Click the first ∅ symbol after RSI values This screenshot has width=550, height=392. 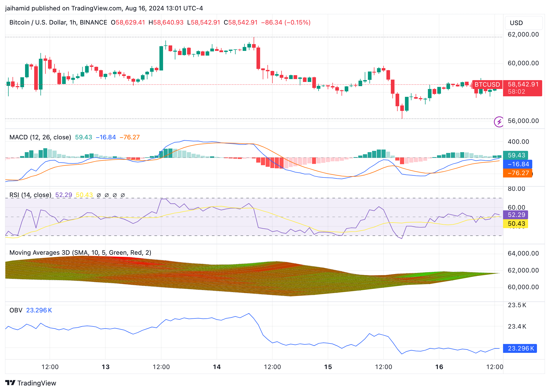point(99,195)
